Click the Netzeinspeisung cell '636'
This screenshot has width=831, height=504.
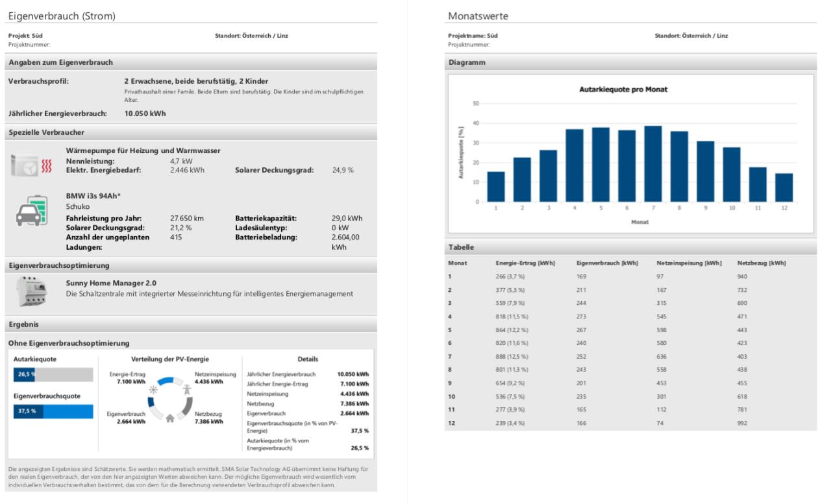pyautogui.click(x=662, y=357)
